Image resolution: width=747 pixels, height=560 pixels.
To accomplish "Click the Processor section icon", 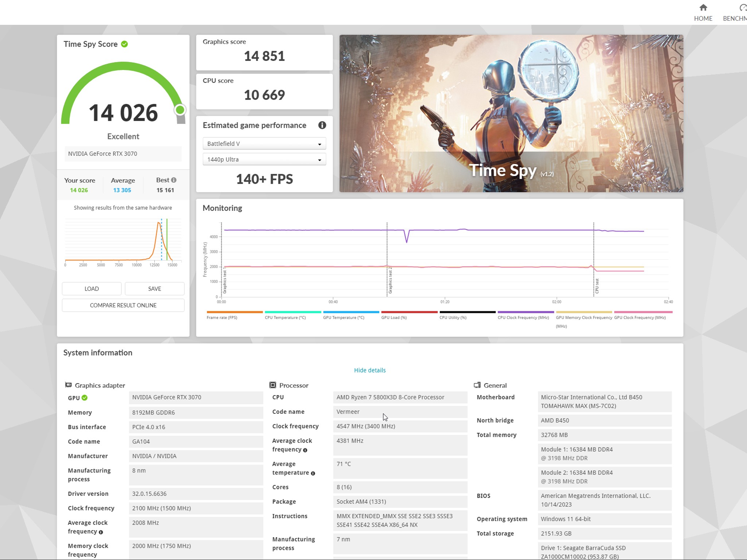I will 272,385.
